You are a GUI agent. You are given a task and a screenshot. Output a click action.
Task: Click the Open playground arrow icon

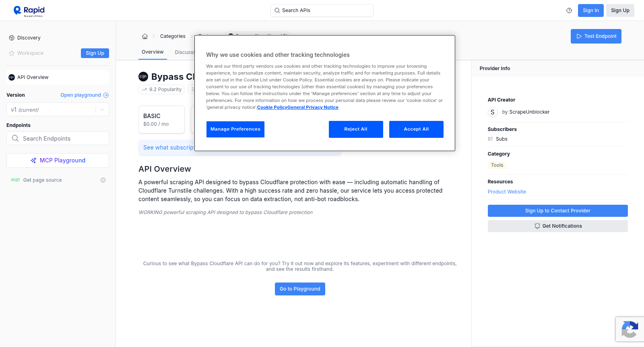(106, 95)
